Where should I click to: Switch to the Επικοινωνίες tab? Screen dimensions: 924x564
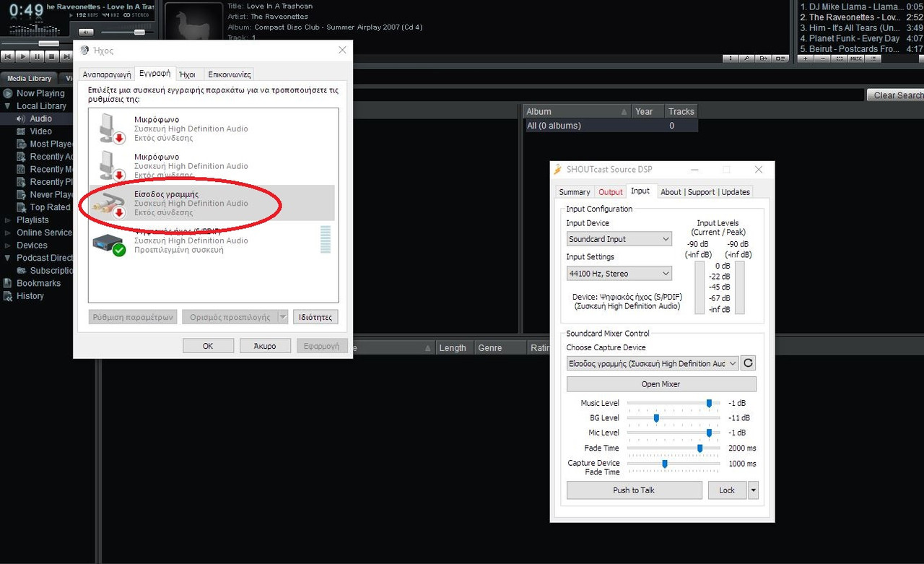click(229, 74)
